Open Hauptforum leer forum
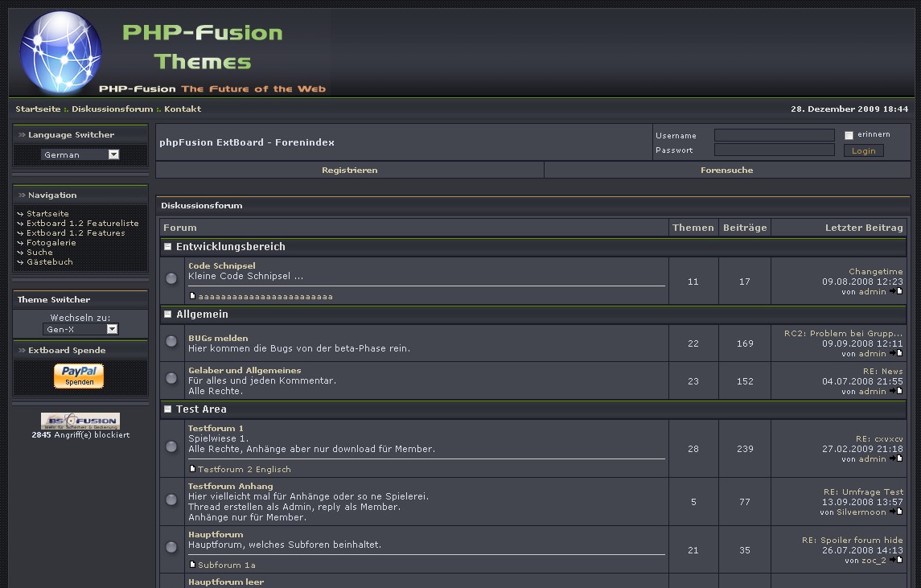The height and width of the screenshot is (588, 921). coord(226,582)
